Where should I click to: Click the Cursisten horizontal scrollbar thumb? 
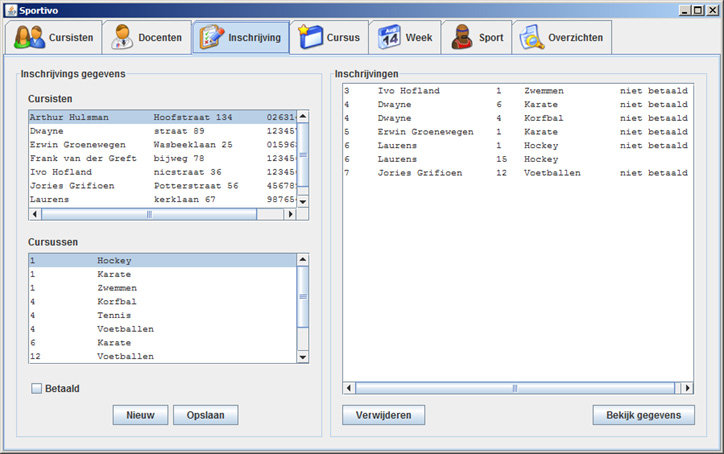[x=150, y=214]
